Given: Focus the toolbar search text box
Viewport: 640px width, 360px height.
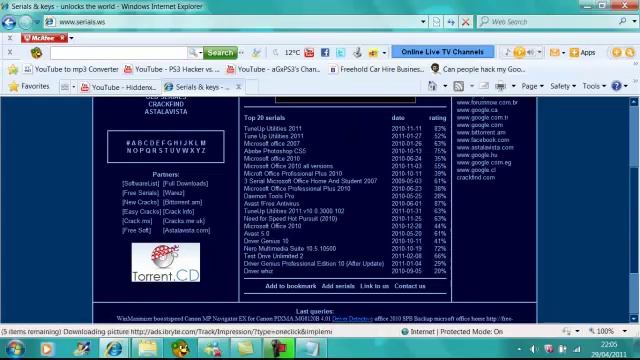Looking at the screenshot, I should point(119,52).
